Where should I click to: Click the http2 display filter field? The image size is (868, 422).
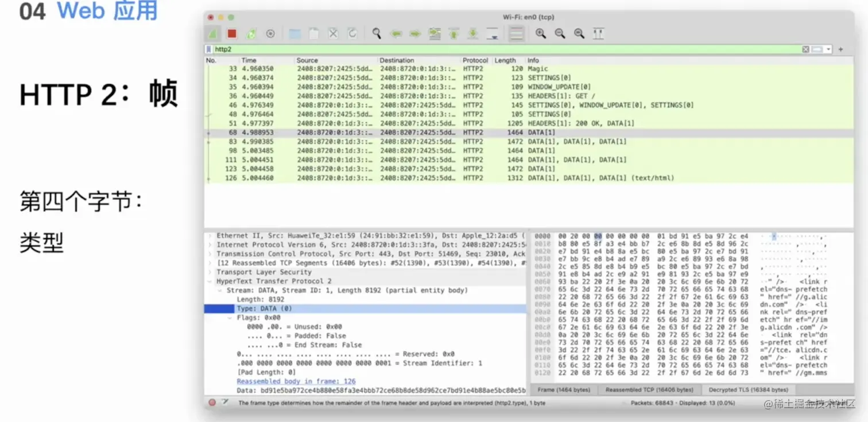tap(507, 49)
